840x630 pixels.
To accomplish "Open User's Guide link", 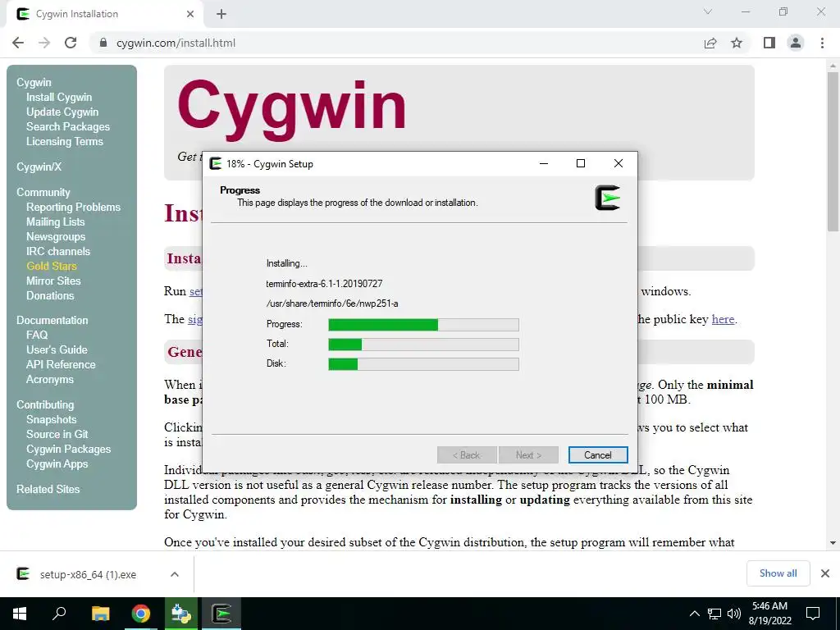I will pos(57,349).
